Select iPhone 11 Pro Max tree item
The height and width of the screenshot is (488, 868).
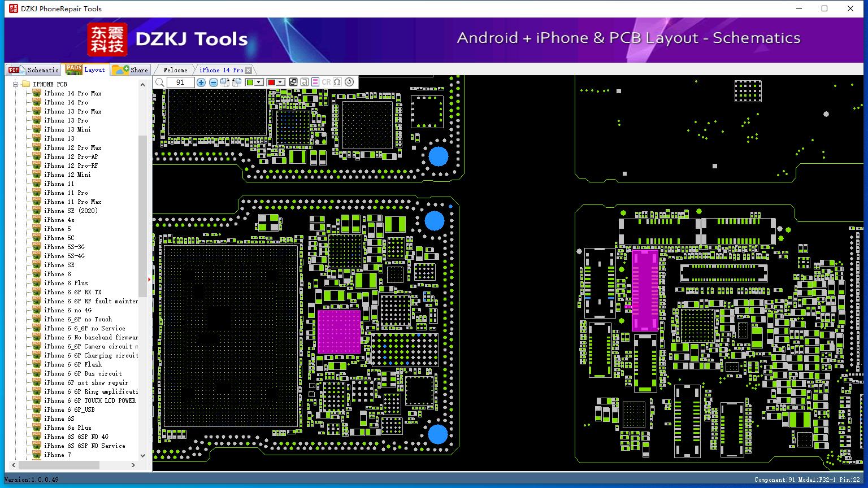pos(73,202)
